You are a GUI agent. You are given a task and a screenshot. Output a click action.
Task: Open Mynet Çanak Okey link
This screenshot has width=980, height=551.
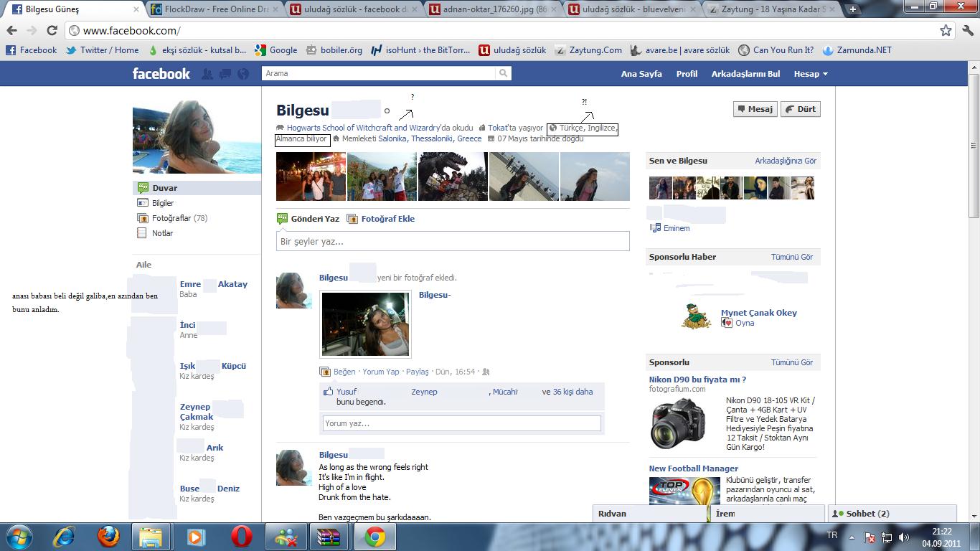759,313
